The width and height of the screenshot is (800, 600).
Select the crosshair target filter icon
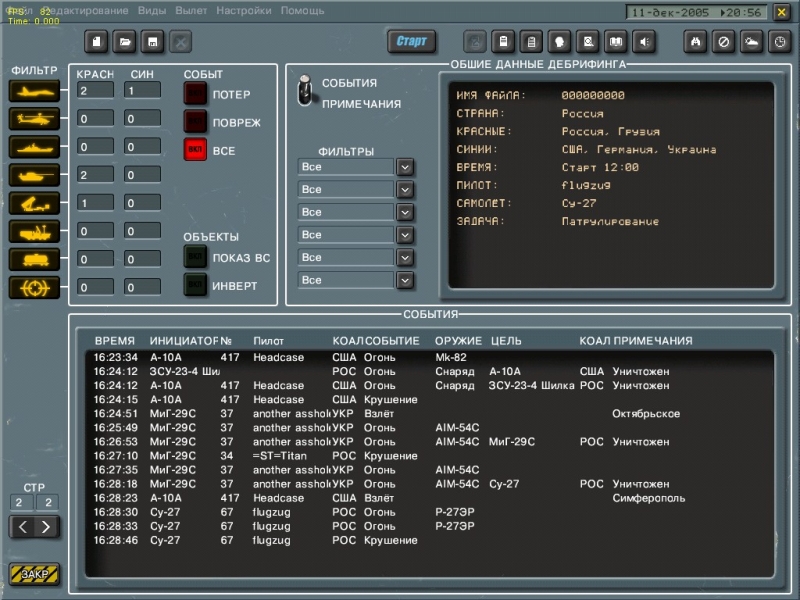point(34,288)
